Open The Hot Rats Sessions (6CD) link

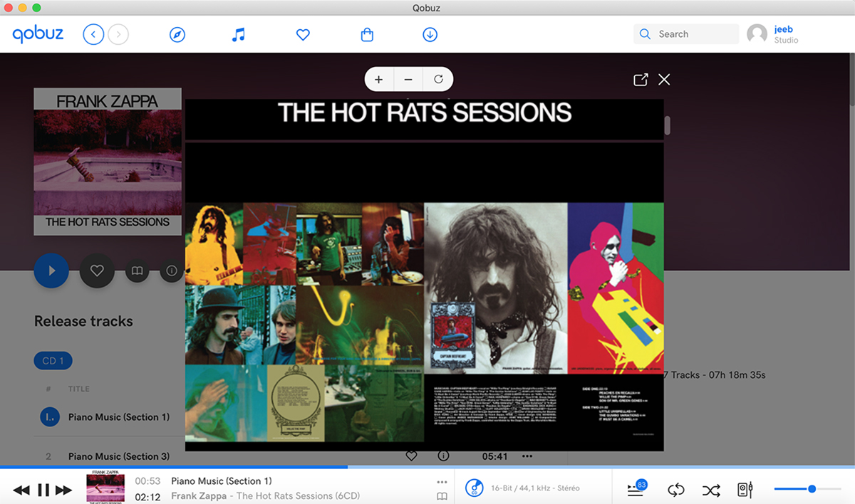pos(298,496)
